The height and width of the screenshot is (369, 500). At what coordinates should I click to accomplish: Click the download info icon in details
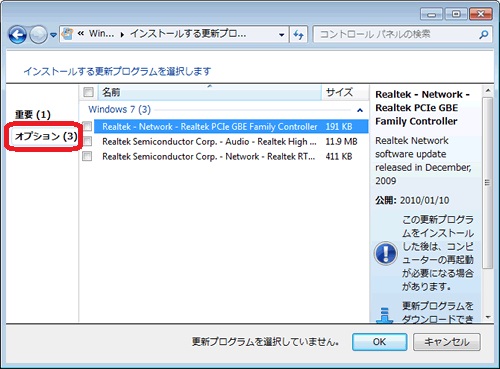[385, 315]
